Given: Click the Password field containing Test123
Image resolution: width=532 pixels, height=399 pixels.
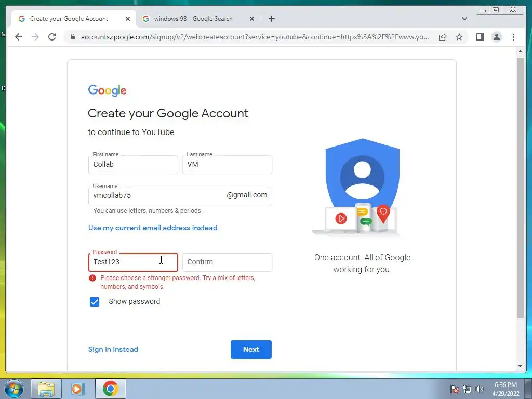Looking at the screenshot, I should coord(133,262).
